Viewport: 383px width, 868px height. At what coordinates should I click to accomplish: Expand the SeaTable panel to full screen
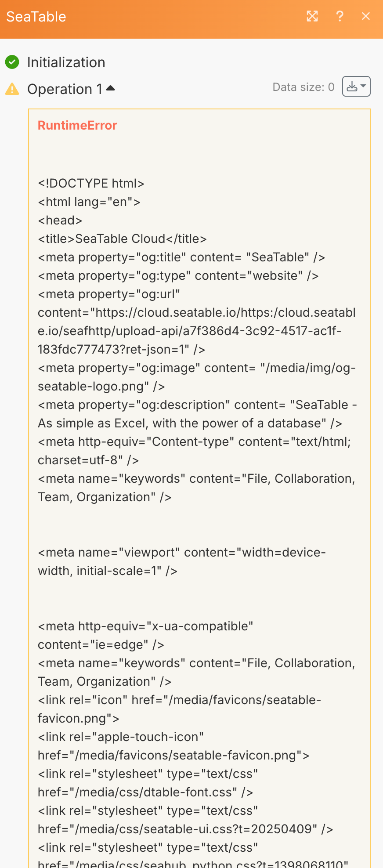tap(312, 17)
